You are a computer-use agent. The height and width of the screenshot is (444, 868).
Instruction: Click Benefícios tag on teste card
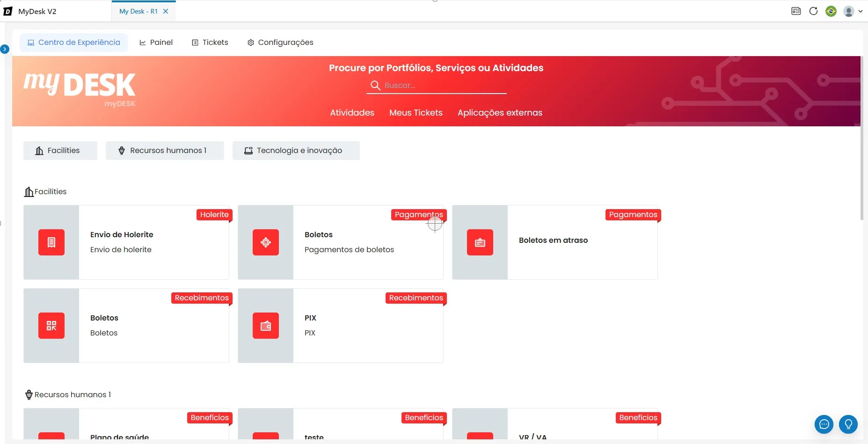click(424, 418)
